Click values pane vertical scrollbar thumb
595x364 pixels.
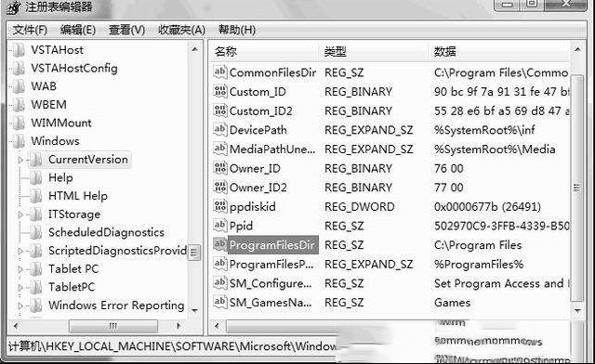pos(577,188)
